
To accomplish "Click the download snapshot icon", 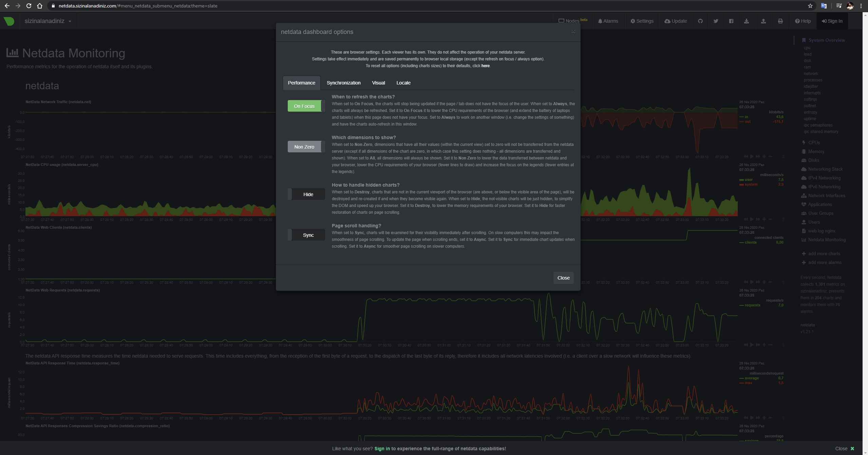I will point(746,21).
